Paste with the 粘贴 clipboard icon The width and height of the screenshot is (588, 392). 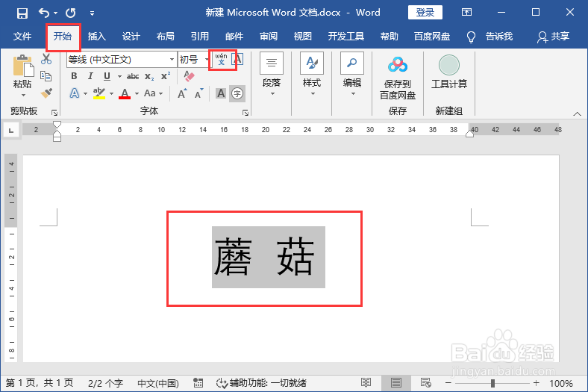pos(22,66)
